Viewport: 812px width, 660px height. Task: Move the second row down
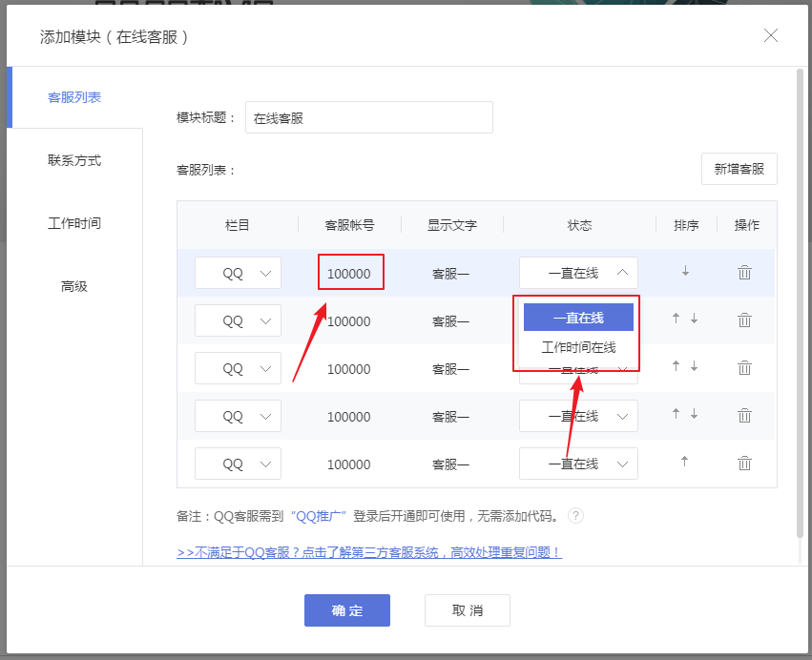click(694, 319)
